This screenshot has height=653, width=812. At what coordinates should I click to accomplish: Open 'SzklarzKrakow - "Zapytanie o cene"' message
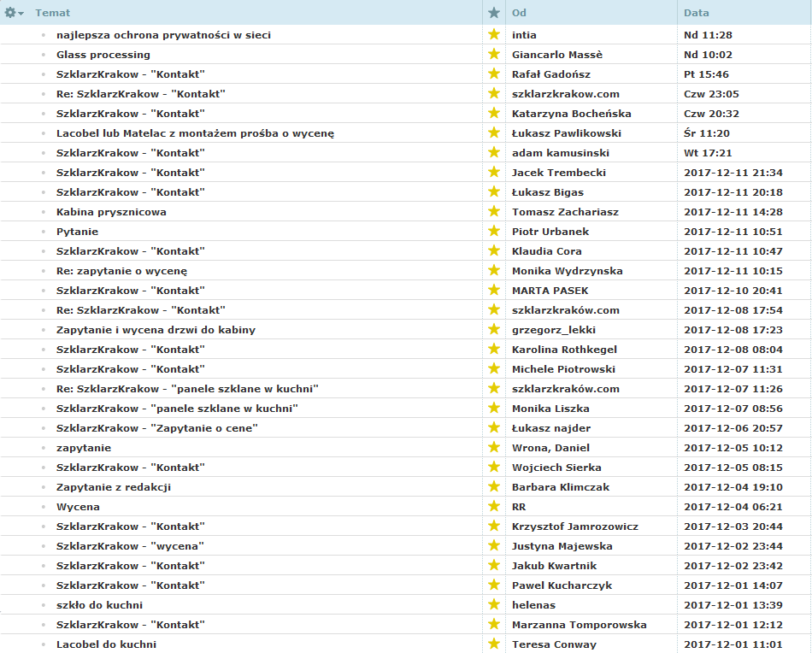click(x=157, y=428)
